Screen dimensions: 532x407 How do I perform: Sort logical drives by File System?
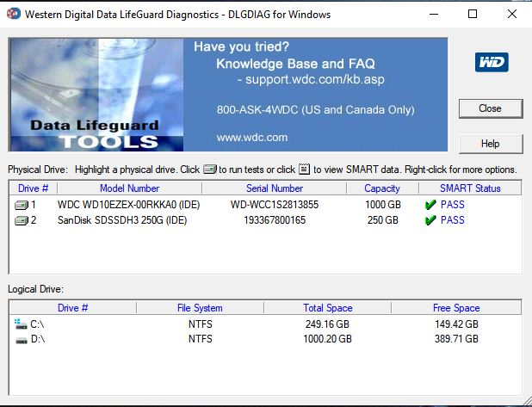point(200,307)
